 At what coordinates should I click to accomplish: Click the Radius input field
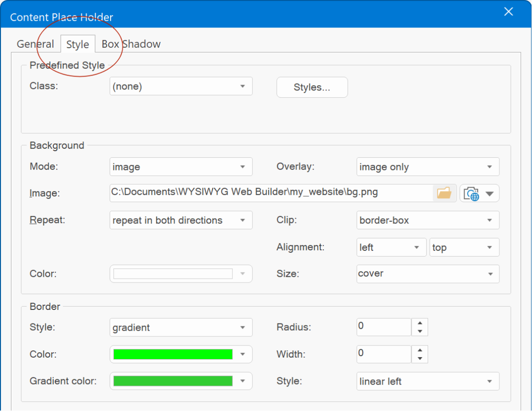point(384,327)
